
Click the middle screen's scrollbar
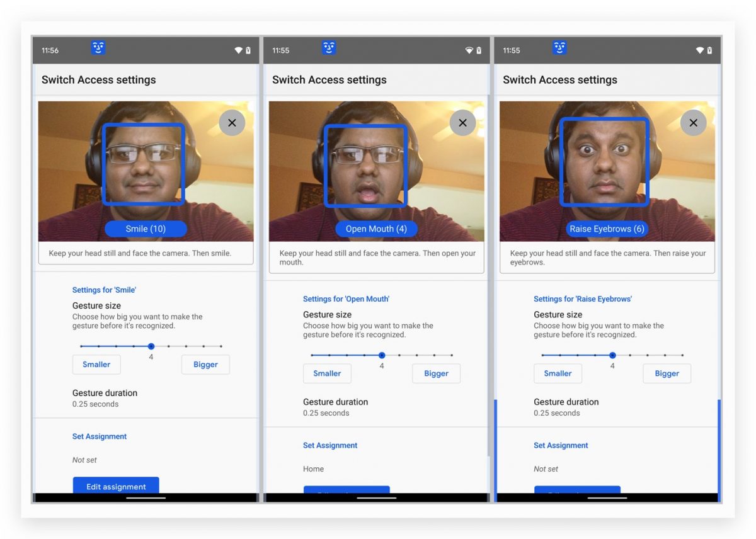(x=489, y=275)
